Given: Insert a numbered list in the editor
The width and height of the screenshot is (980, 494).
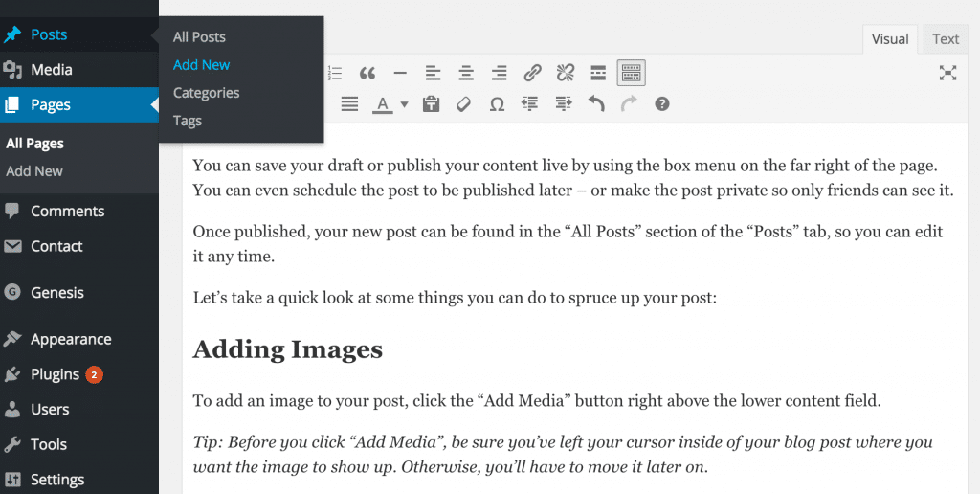Looking at the screenshot, I should pyautogui.click(x=335, y=73).
